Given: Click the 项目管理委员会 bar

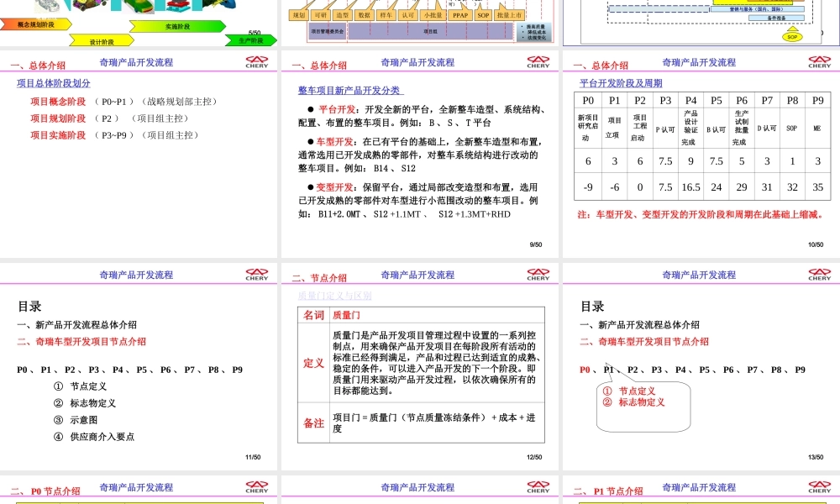Looking at the screenshot, I should pyautogui.click(x=328, y=32).
